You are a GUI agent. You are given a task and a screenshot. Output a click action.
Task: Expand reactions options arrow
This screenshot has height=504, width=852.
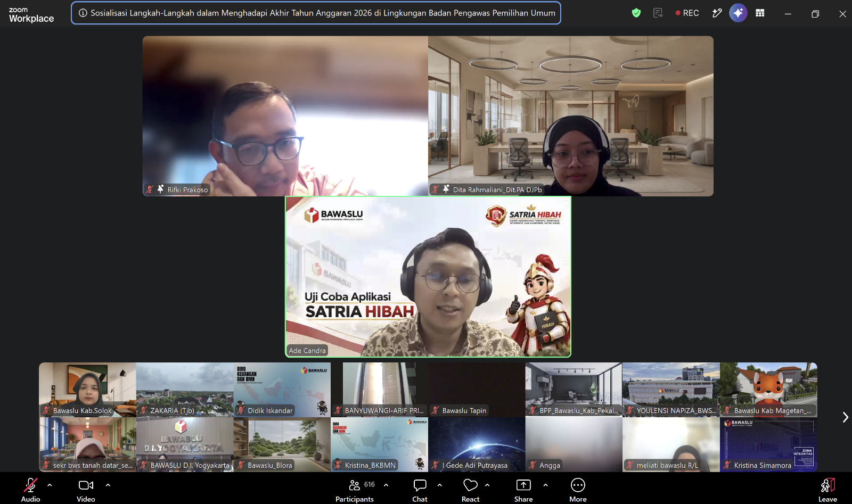487,485
